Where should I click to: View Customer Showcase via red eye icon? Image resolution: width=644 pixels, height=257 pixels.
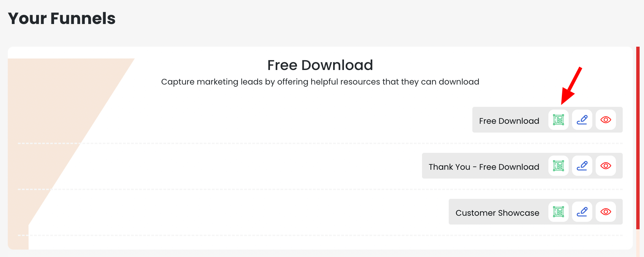coord(605,212)
